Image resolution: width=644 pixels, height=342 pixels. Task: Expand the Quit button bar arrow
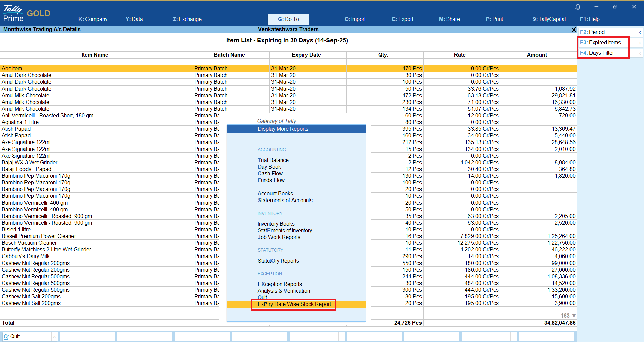click(54, 336)
